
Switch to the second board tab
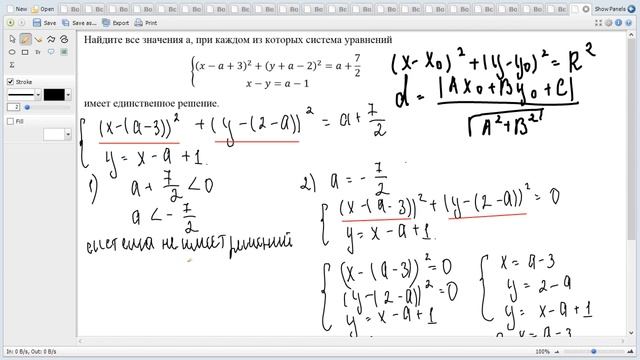coord(95,9)
